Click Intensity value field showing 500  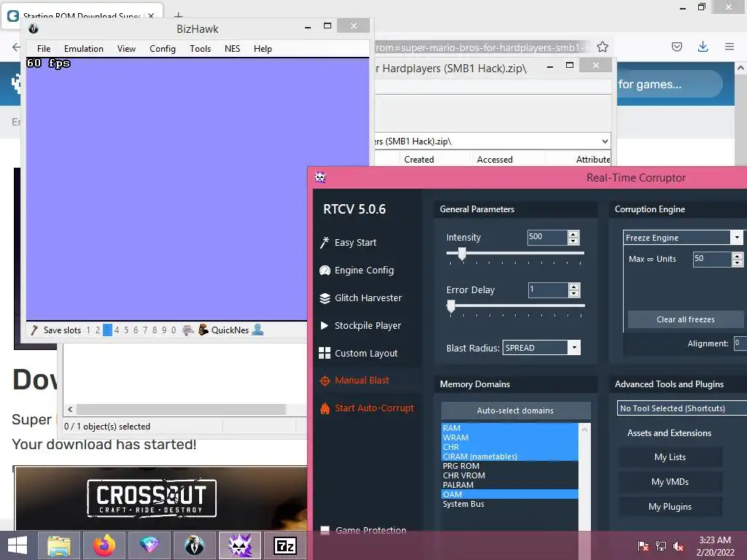[547, 237]
